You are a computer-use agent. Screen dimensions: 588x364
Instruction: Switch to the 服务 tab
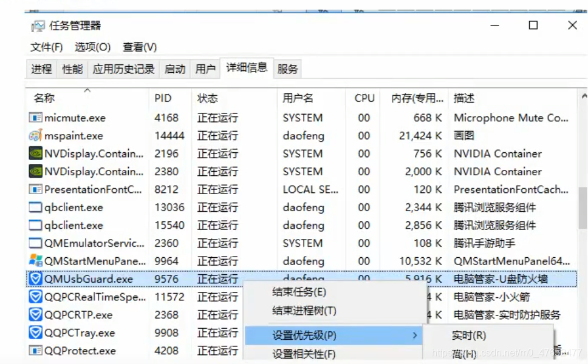(x=288, y=69)
